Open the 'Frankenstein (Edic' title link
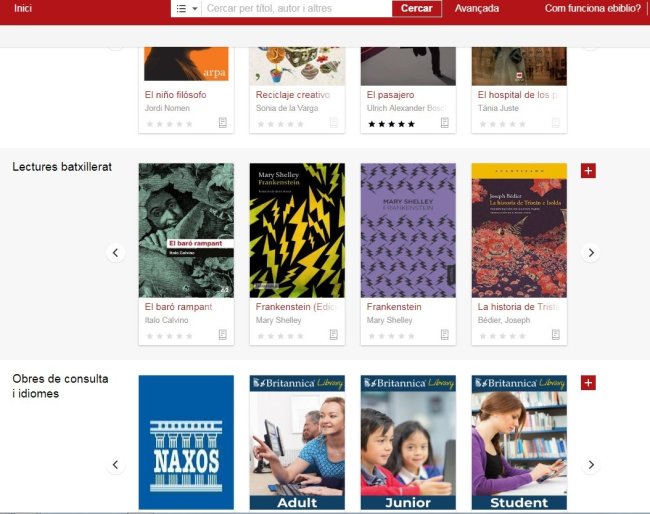The width and height of the screenshot is (650, 514). pos(296,307)
